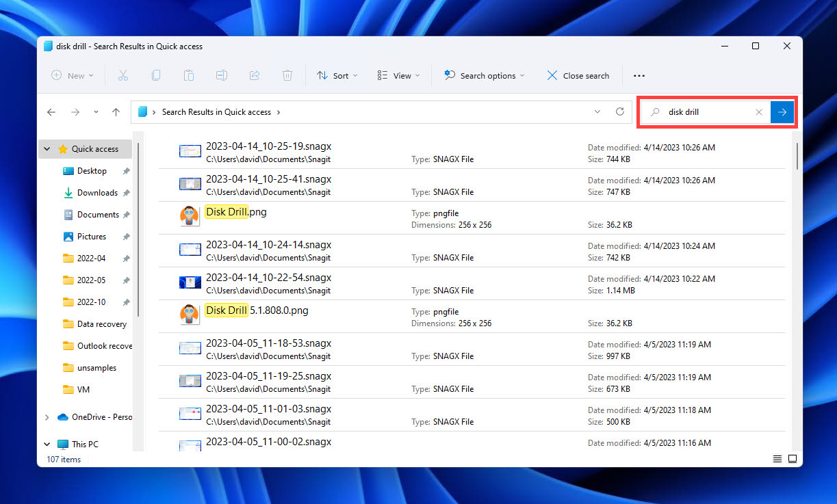Open unsamples folder in sidebar
Viewport: 837px width, 504px height.
(x=96, y=368)
